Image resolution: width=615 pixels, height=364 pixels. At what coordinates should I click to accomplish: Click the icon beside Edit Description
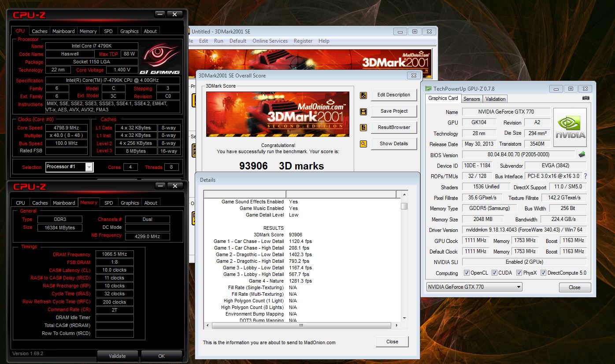tap(363, 95)
